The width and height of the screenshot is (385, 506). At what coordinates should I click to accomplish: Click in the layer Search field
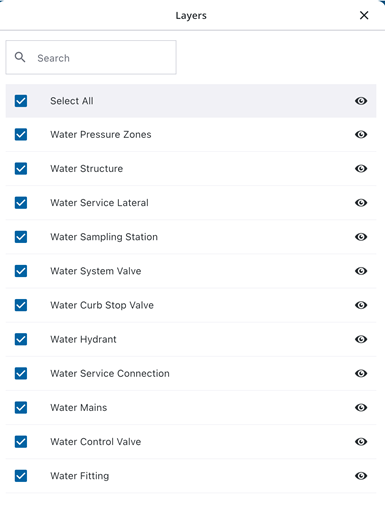tap(91, 58)
